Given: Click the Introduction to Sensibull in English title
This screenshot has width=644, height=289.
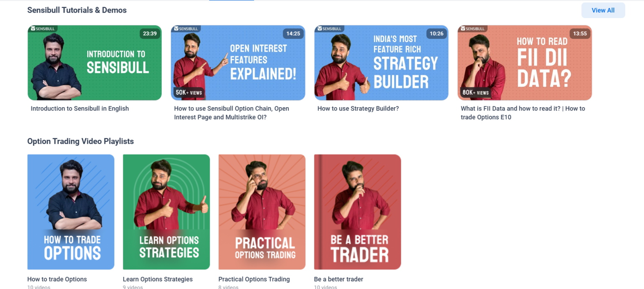Looking at the screenshot, I should point(80,108).
